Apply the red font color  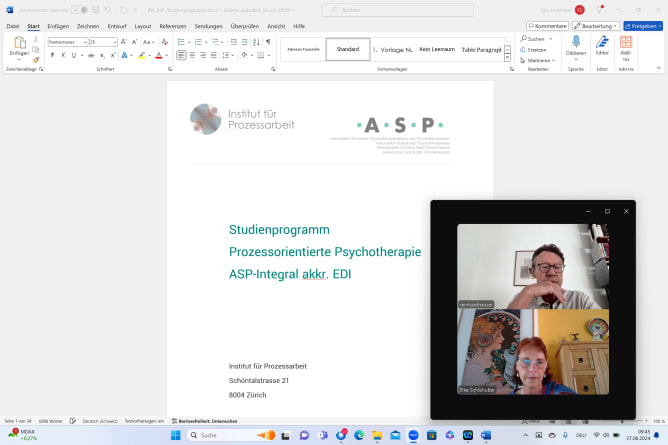pyautogui.click(x=159, y=55)
